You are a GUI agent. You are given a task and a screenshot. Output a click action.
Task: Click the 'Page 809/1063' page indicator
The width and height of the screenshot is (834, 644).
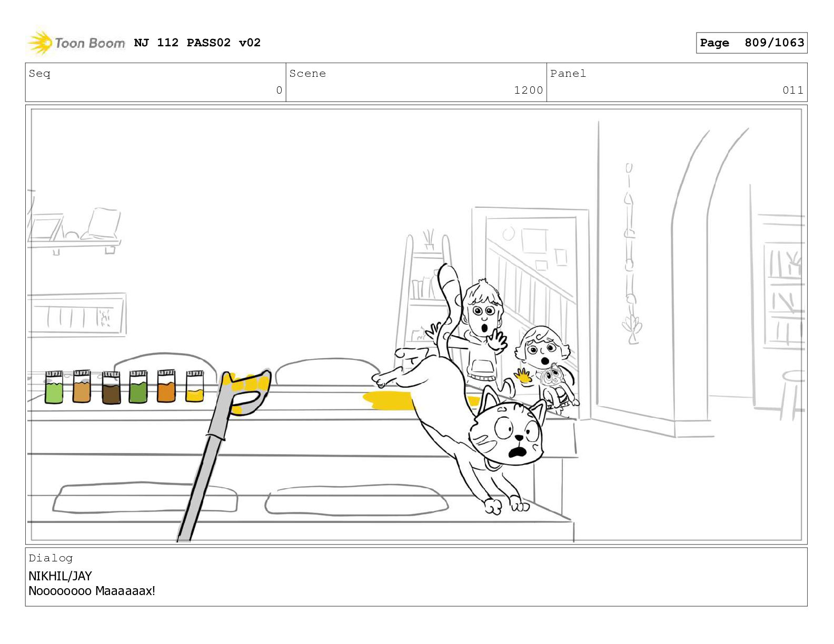[751, 43]
